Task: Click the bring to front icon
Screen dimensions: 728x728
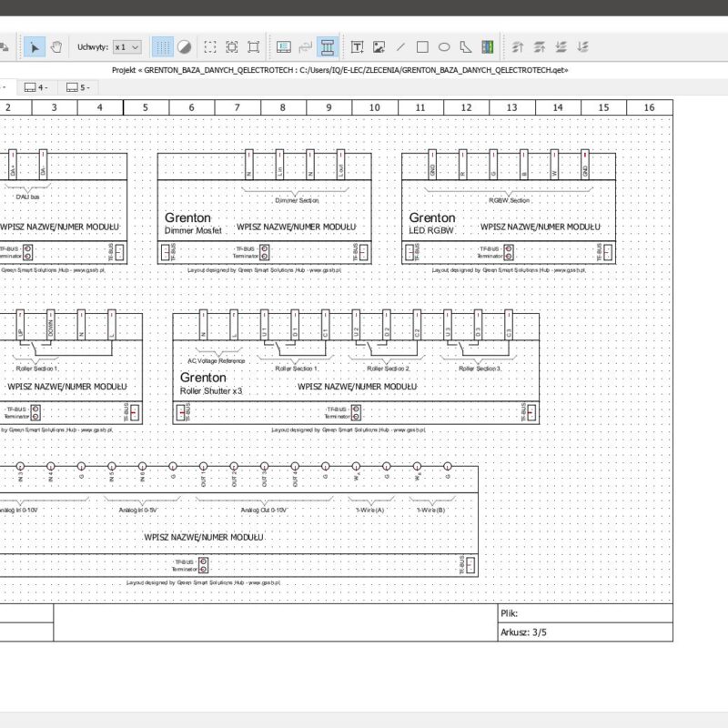Action: 518,46
